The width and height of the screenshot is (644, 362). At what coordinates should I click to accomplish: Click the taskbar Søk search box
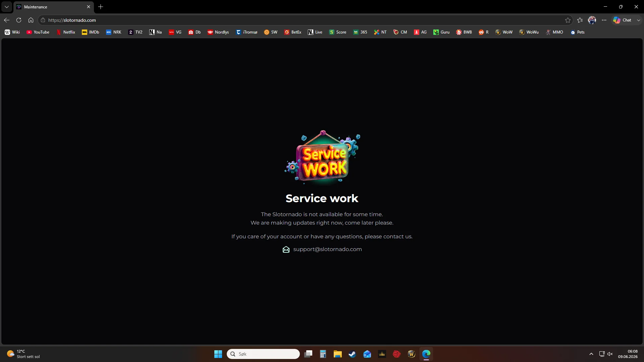coord(263,354)
